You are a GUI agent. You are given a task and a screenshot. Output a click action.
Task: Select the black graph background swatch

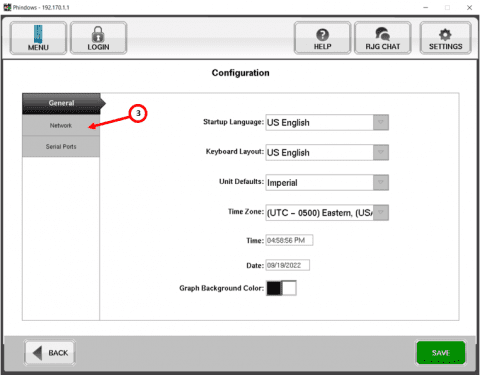pos(274,288)
